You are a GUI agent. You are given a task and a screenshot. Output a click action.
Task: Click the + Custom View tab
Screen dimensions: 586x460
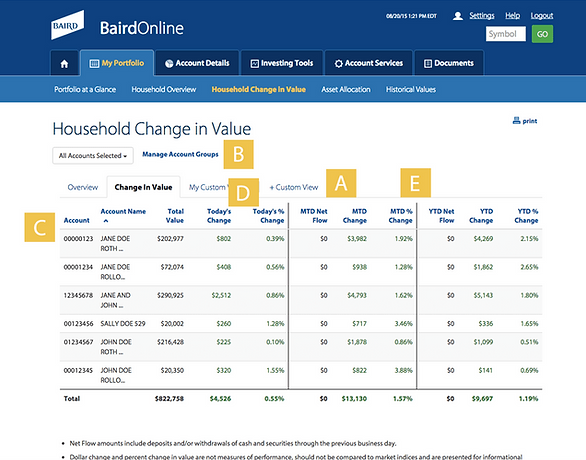(294, 187)
